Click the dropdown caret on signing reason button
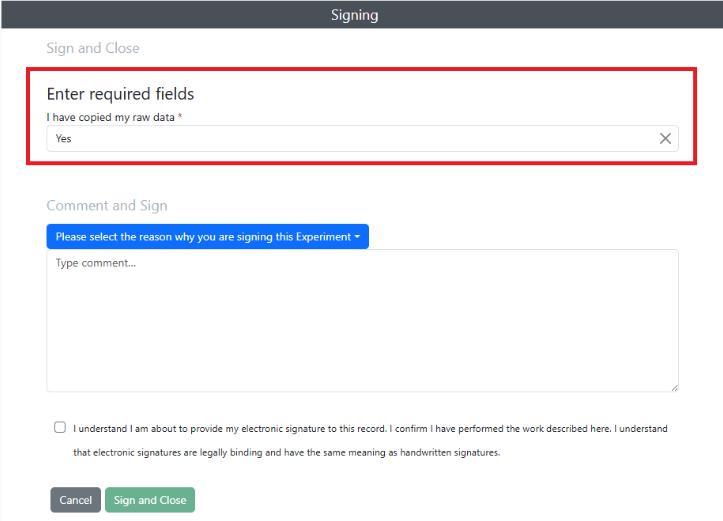Screen dimensions: 723x521 [x=357, y=237]
